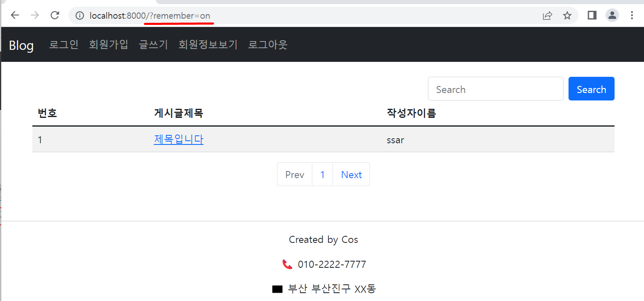Open the browser side panel icon
Viewport: 644px width, 301px height.
click(592, 15)
